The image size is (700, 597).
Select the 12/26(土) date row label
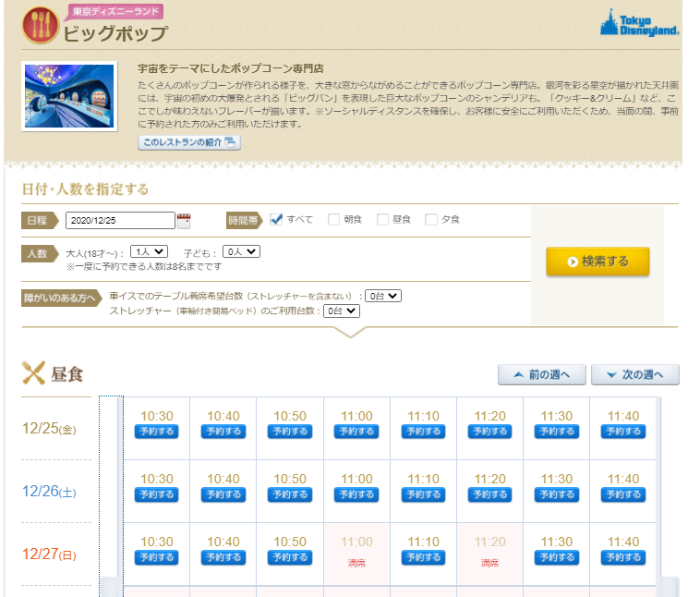(x=49, y=492)
